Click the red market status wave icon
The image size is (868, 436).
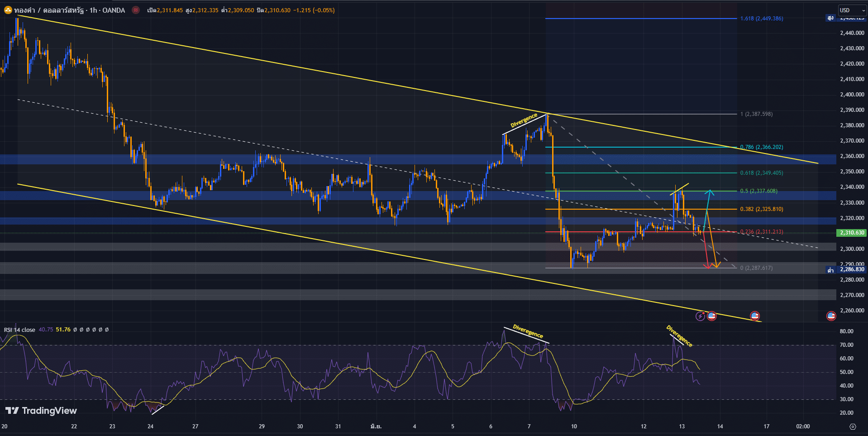(136, 10)
